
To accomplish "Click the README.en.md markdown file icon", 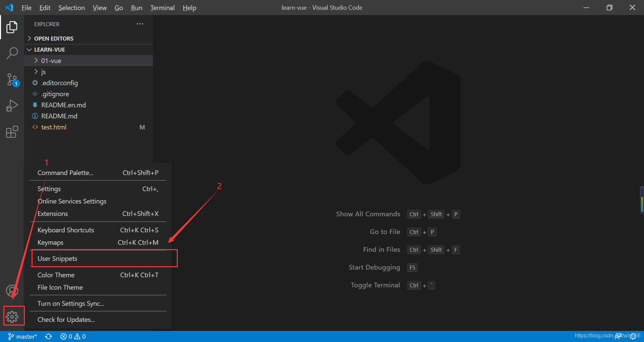I will [x=35, y=105].
